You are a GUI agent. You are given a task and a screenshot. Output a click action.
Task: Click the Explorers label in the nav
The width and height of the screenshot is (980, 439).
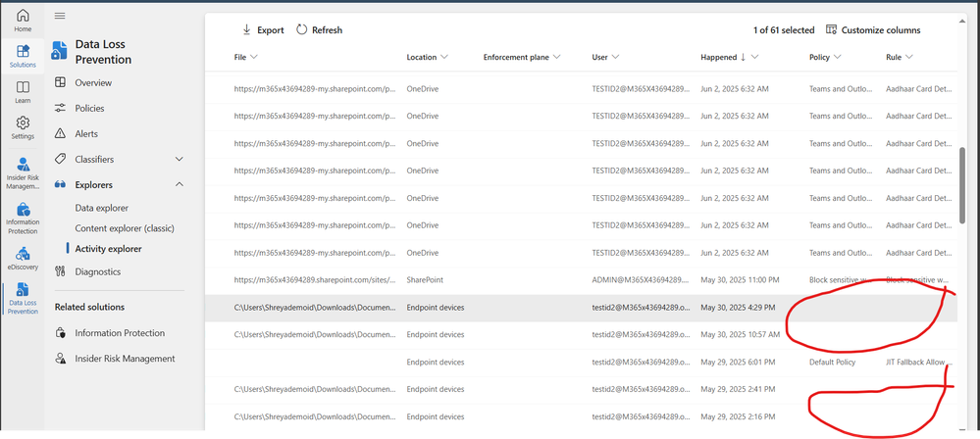point(94,185)
